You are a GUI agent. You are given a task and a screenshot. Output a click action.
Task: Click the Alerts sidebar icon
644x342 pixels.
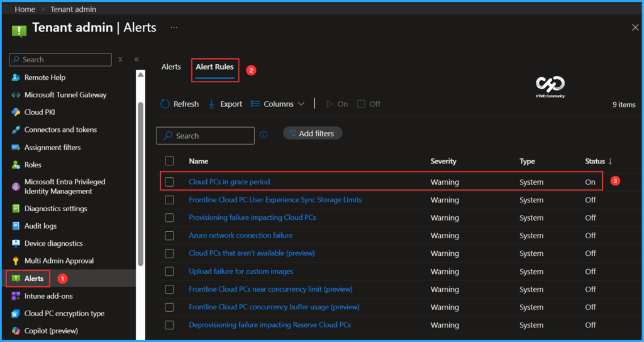tap(16, 279)
